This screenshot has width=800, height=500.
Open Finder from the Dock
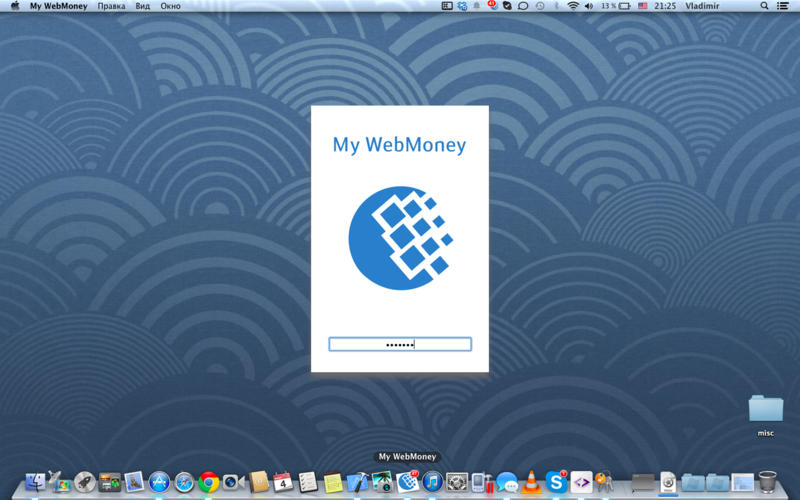(x=35, y=482)
